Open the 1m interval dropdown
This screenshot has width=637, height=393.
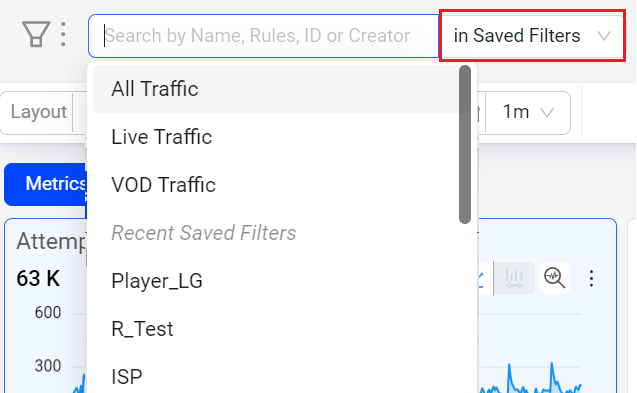pos(528,113)
